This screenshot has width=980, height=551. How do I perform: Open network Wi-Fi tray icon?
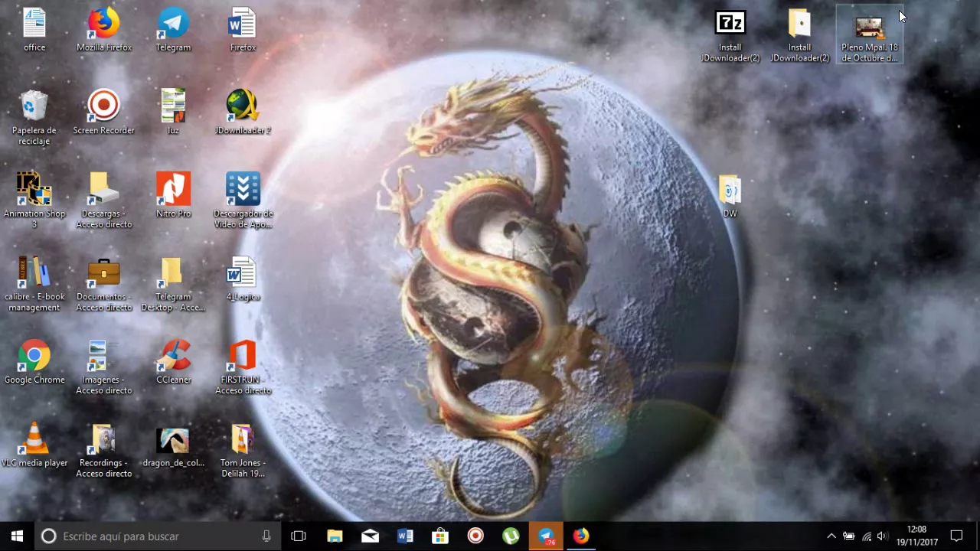pos(867,536)
